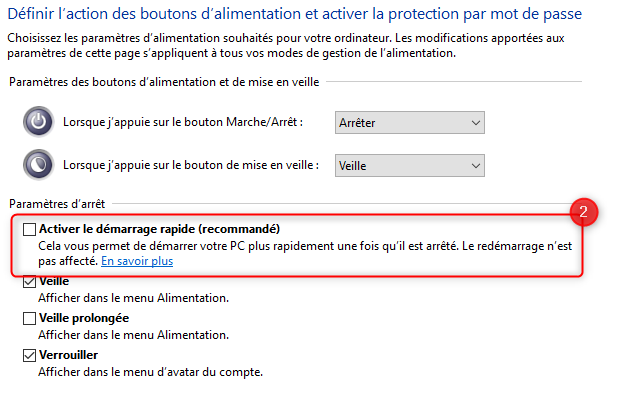Click the Paramètres des boutons d'alimentation heading

point(164,82)
